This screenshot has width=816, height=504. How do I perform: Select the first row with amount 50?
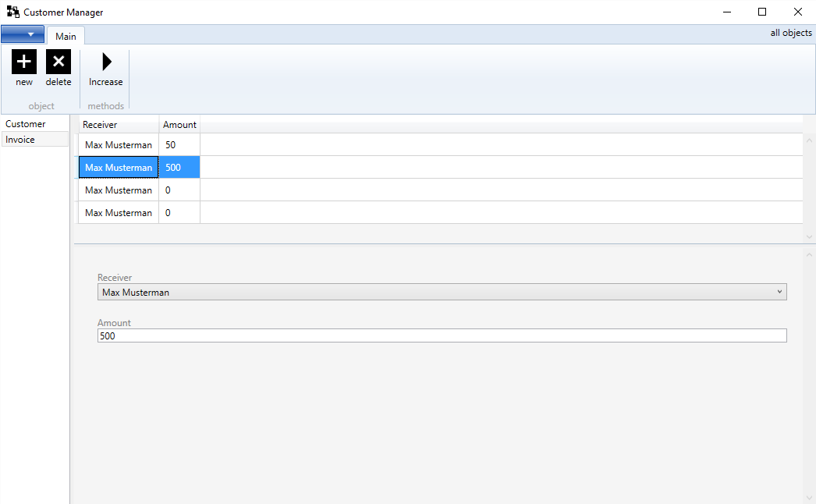point(119,145)
